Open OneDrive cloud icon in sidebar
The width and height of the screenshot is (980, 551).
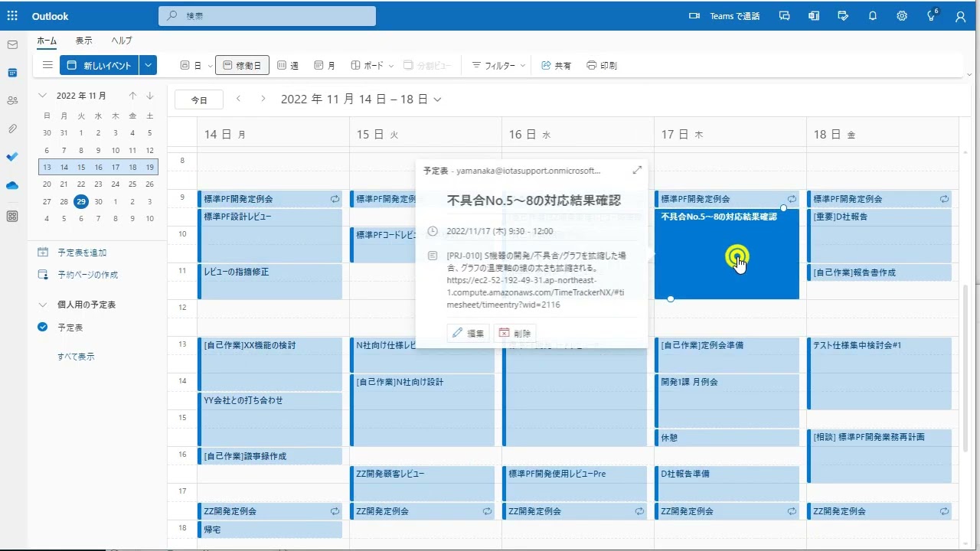tap(12, 185)
